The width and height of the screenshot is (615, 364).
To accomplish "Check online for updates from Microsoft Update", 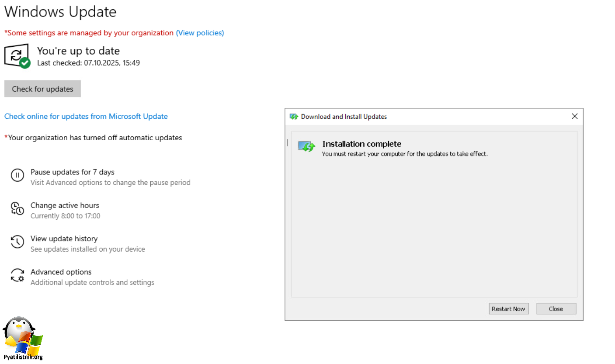I will click(86, 116).
